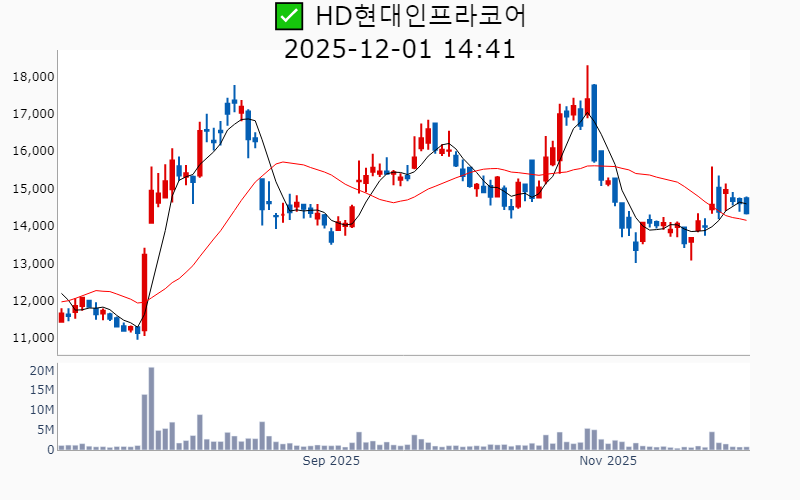This screenshot has width=800, height=500.
Task: Click the 18,000 price axis label
Action: click(x=34, y=76)
